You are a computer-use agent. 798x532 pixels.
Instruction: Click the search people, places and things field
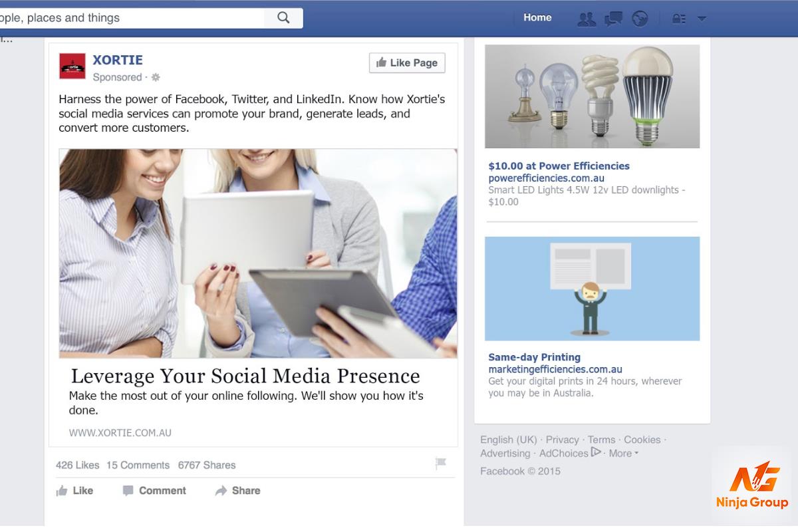[x=132, y=18]
